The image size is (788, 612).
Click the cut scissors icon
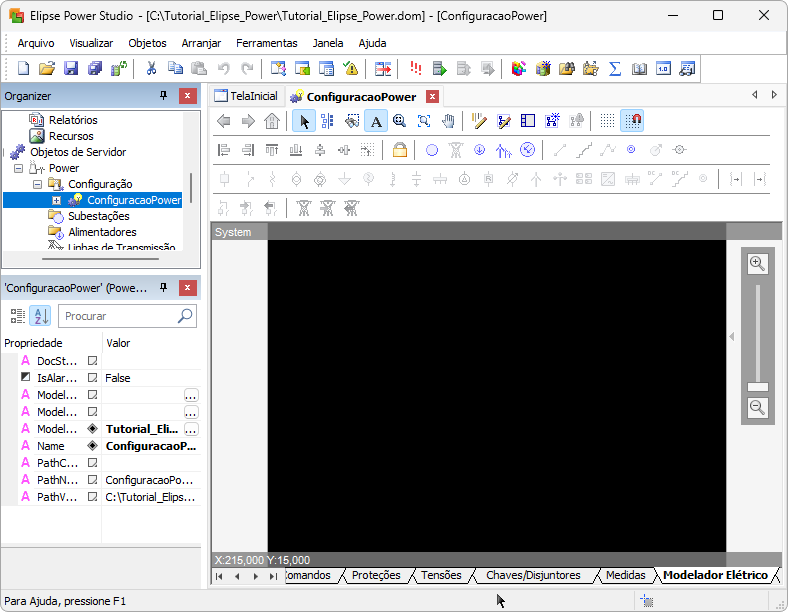[151, 69]
